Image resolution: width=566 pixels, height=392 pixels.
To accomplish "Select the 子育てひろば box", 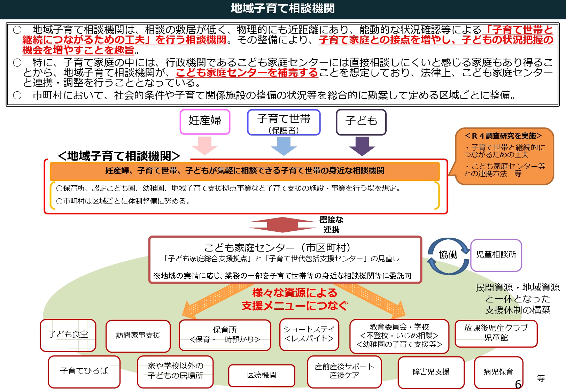I will coord(84,372).
